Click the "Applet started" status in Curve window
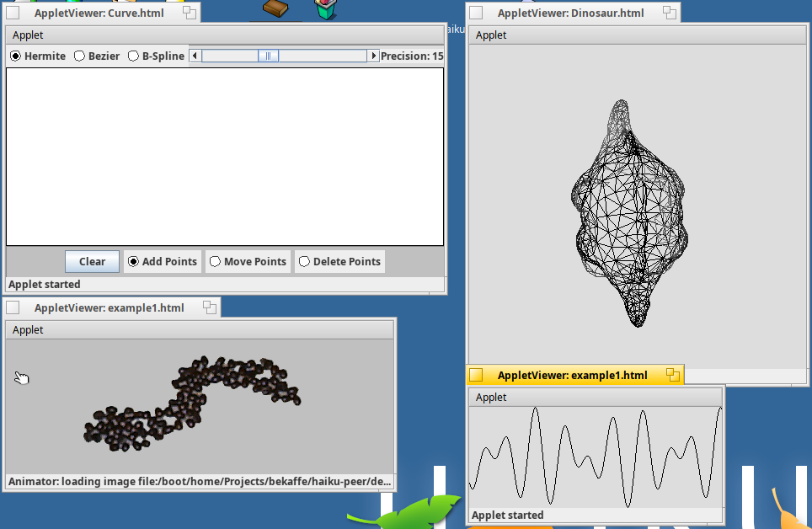812x529 pixels. [x=45, y=285]
